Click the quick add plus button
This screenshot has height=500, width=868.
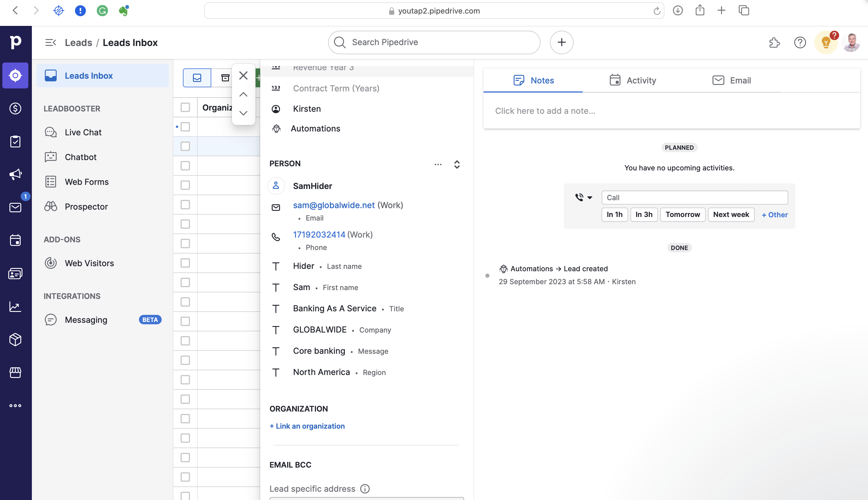(561, 42)
